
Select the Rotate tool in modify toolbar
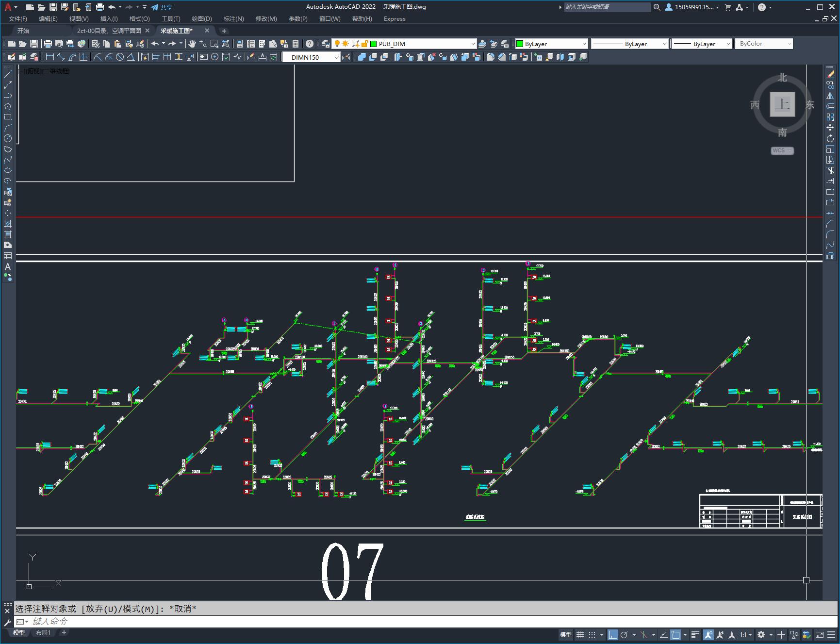tap(830, 138)
